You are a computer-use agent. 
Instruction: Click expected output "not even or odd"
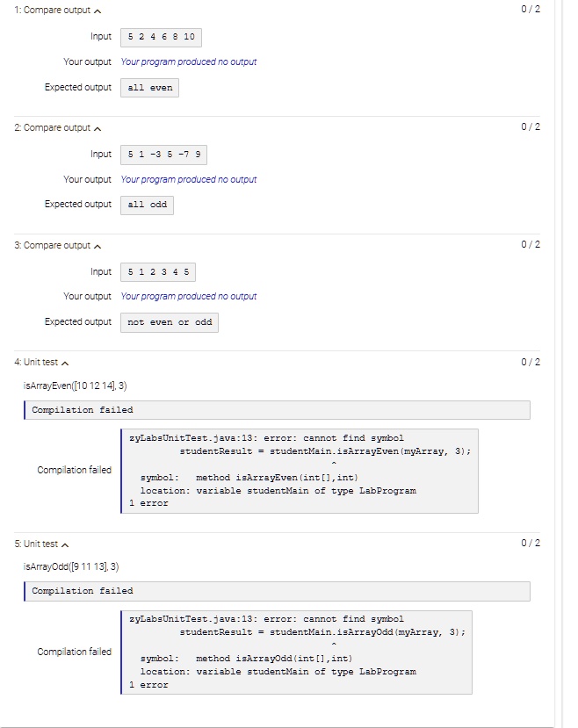coord(169,321)
